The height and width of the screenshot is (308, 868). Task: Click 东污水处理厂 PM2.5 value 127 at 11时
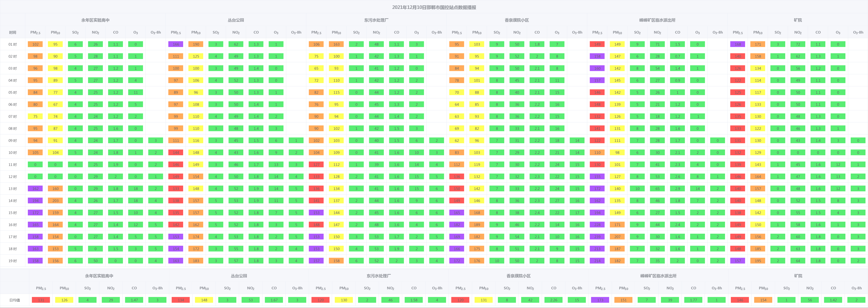click(x=316, y=165)
